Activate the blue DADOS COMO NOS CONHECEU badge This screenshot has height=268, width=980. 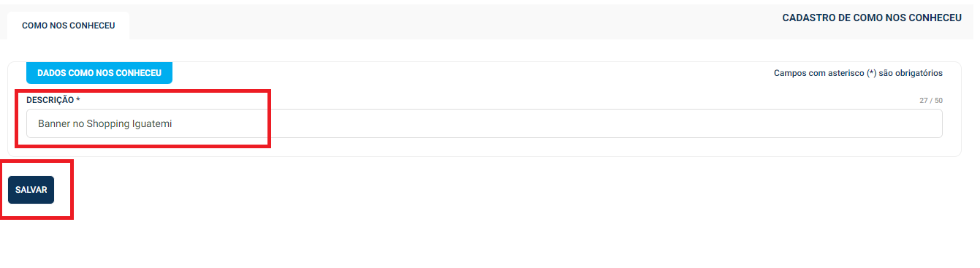[x=99, y=73]
